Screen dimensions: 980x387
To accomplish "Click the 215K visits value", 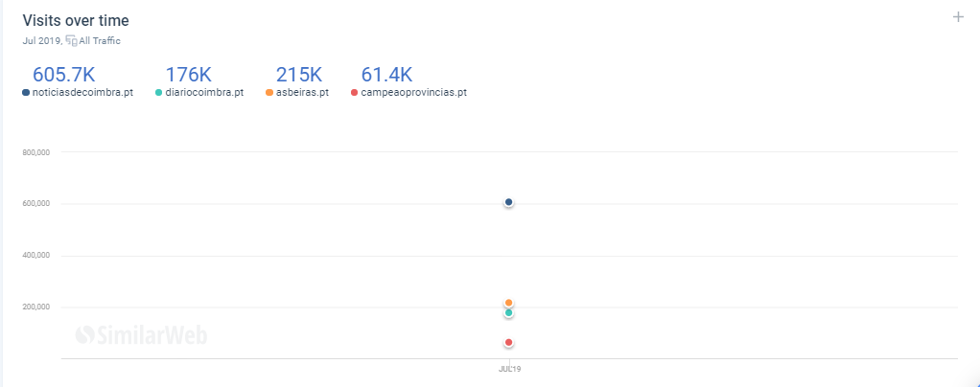I will (x=299, y=75).
